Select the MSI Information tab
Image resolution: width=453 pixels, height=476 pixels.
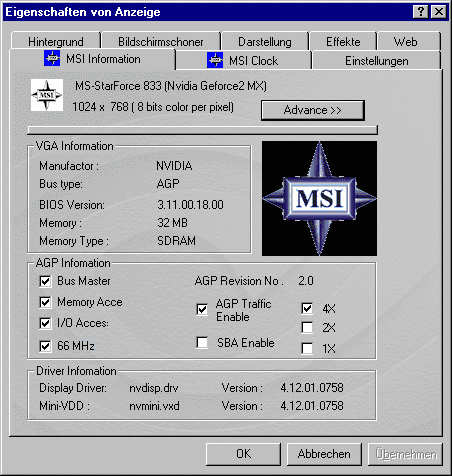point(92,59)
